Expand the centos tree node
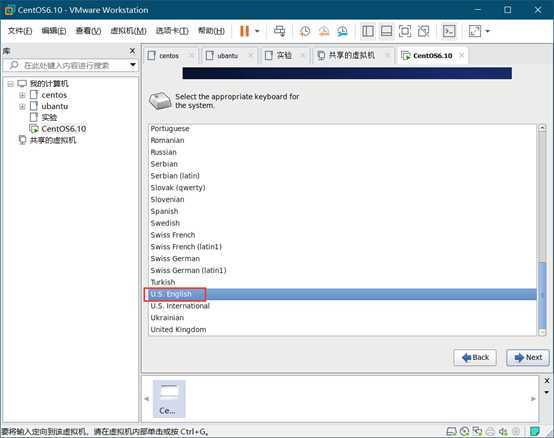This screenshot has height=438, width=554. [22, 95]
